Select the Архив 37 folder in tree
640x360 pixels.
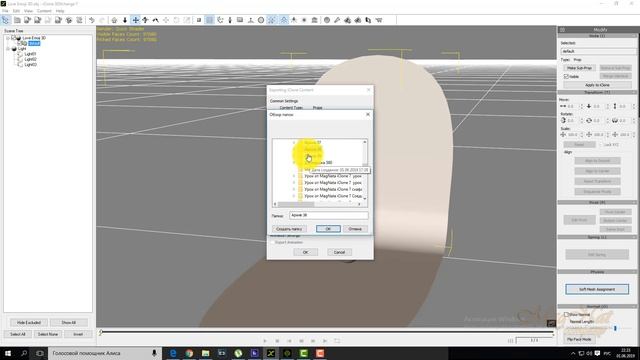[x=313, y=142]
